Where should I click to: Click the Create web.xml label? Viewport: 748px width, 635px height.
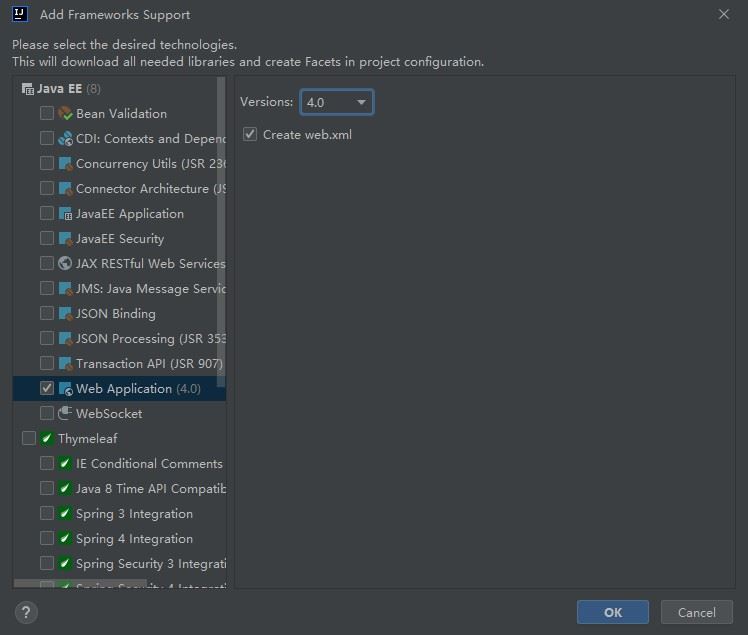307,135
